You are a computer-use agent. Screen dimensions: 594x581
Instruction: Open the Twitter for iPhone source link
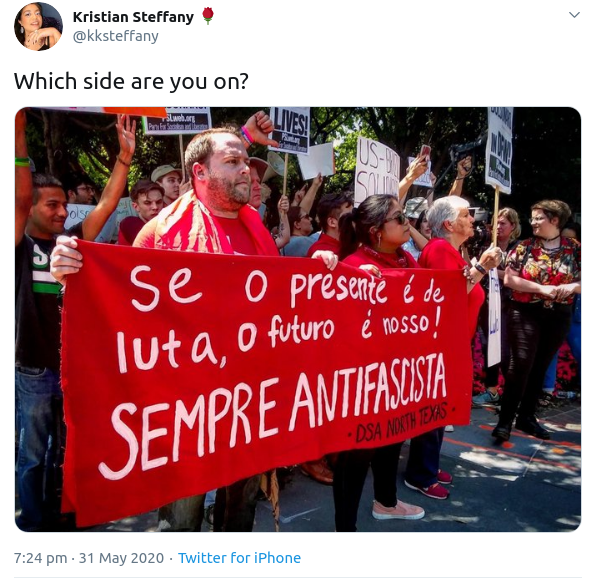pos(239,558)
